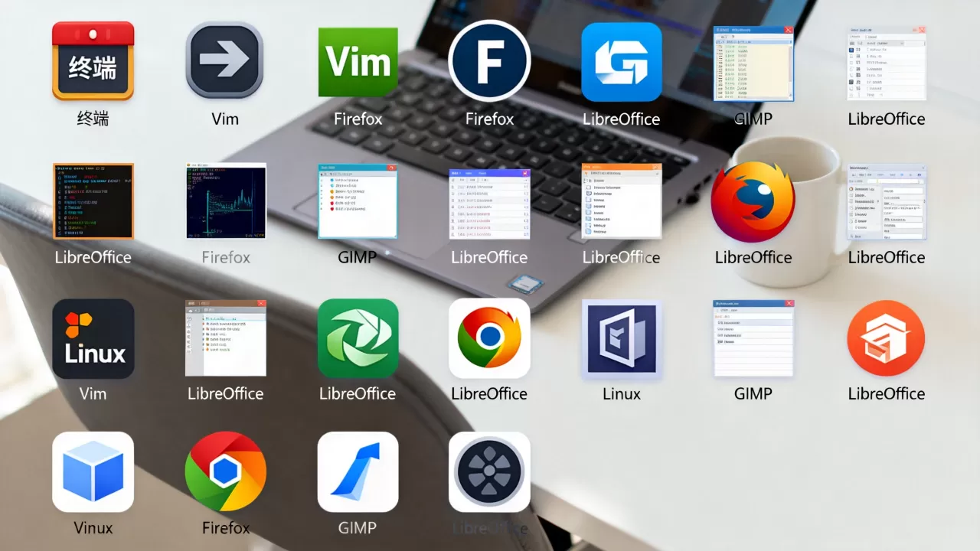Open the list window thumbnail labeled GIMP in third row
Viewport: 980px width, 551px height.
753,337
